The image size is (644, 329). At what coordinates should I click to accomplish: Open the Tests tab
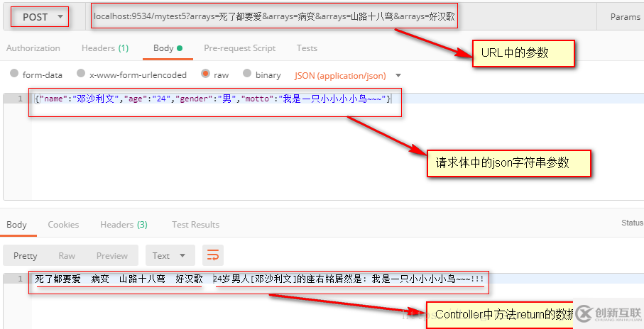click(307, 48)
